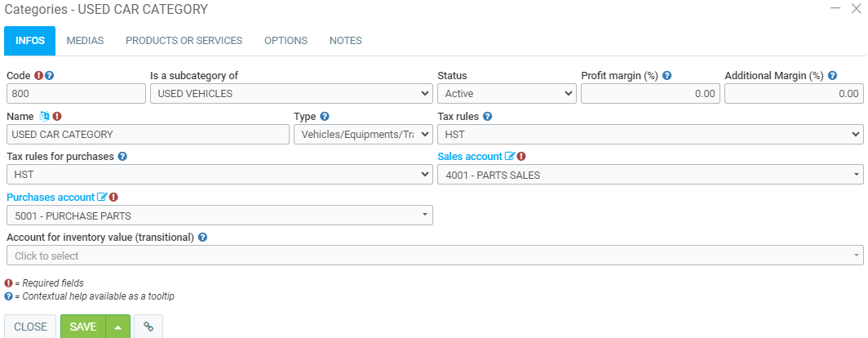Expand the Save button arrow options
This screenshot has width=868, height=338.
[x=117, y=327]
